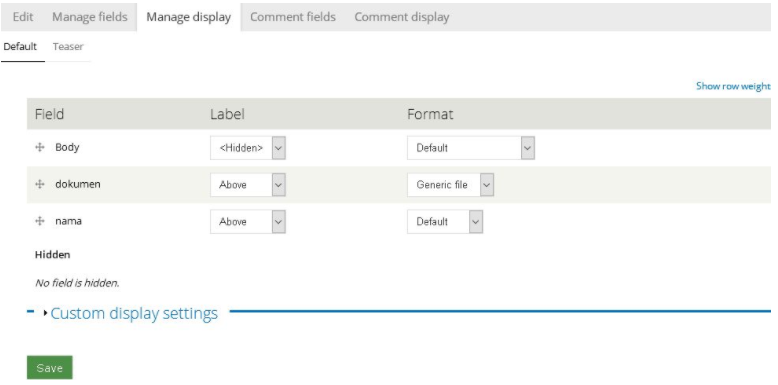778x385 pixels.
Task: Open the Body label dropdown showing Hidden
Action: coord(248,148)
